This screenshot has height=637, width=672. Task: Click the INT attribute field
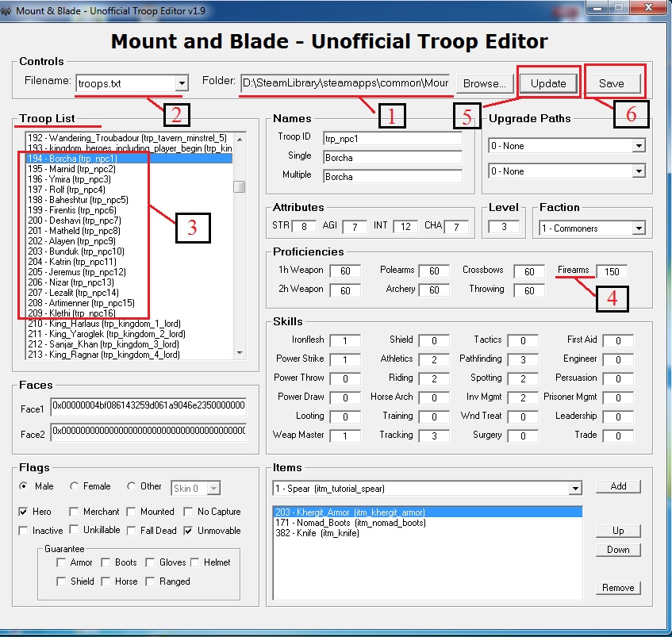[x=406, y=227]
